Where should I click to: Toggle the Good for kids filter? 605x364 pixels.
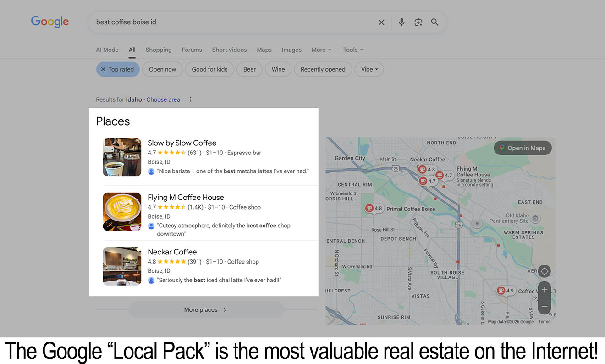[209, 69]
